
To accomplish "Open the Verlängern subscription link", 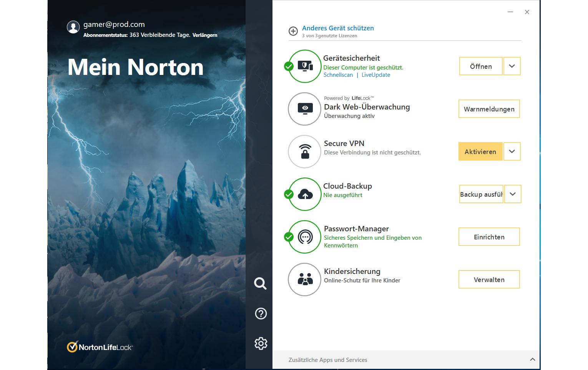I will (x=204, y=35).
